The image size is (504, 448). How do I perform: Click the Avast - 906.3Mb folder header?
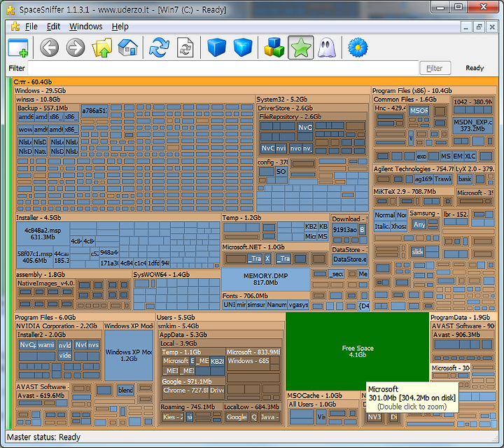coord(463,335)
